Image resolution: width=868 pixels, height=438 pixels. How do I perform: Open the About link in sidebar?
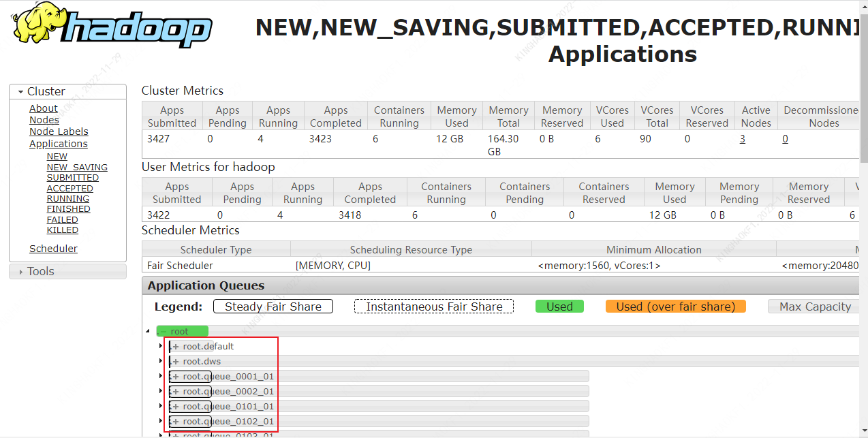coord(43,108)
